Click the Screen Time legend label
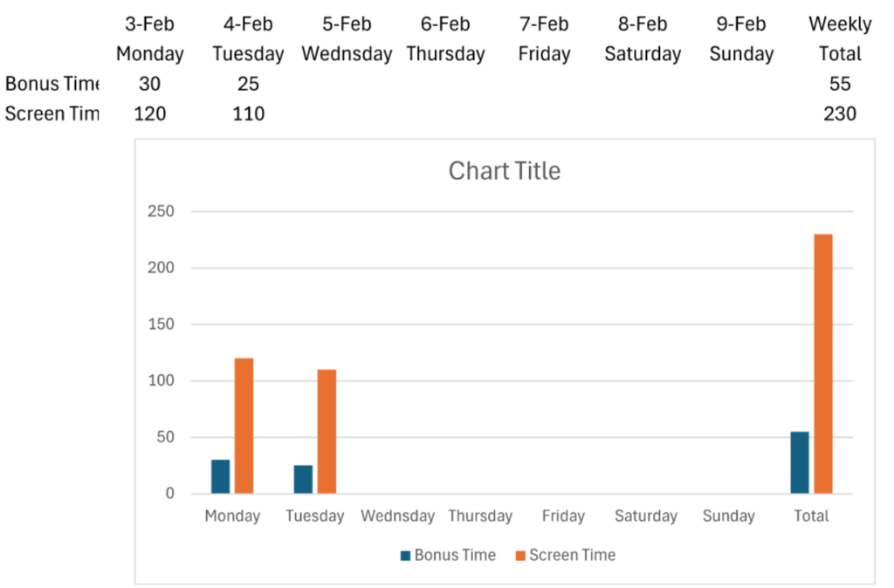Viewport: 894px width, 588px height. pos(573,555)
